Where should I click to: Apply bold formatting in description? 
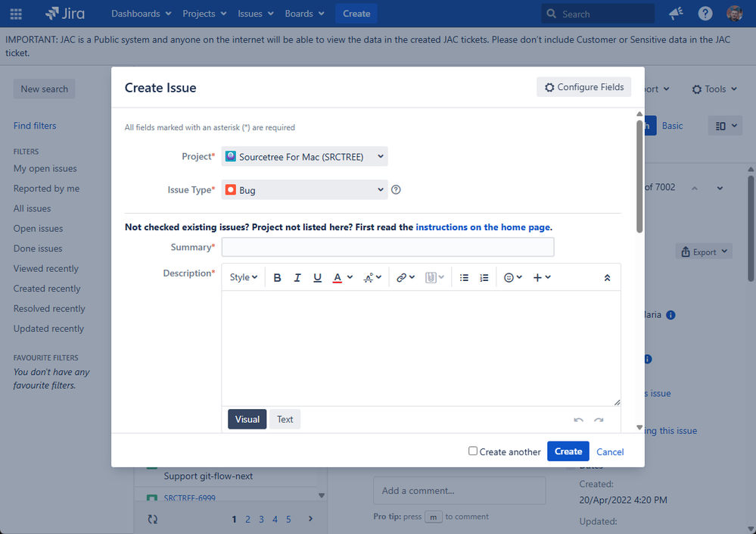click(277, 277)
